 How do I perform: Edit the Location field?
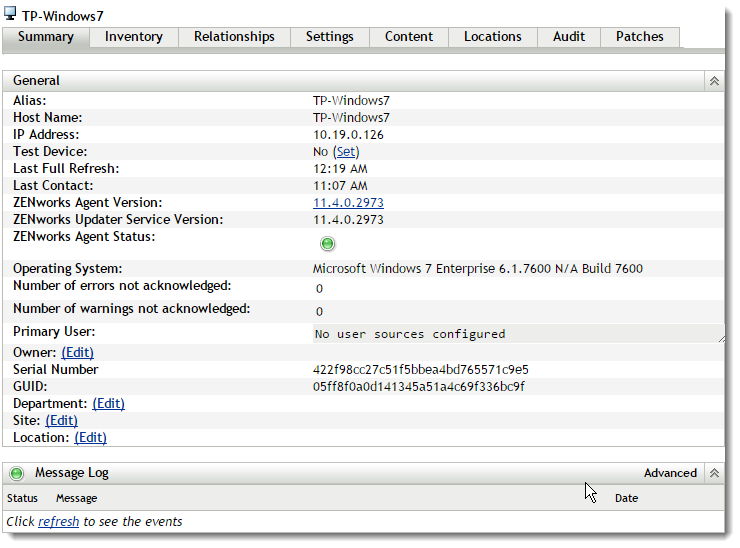[x=90, y=438]
